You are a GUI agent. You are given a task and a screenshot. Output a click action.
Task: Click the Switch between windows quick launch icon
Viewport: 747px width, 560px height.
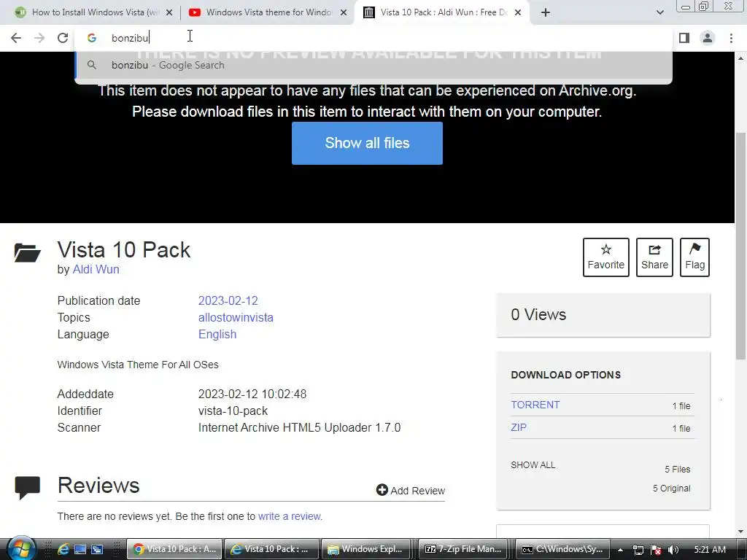tap(97, 549)
